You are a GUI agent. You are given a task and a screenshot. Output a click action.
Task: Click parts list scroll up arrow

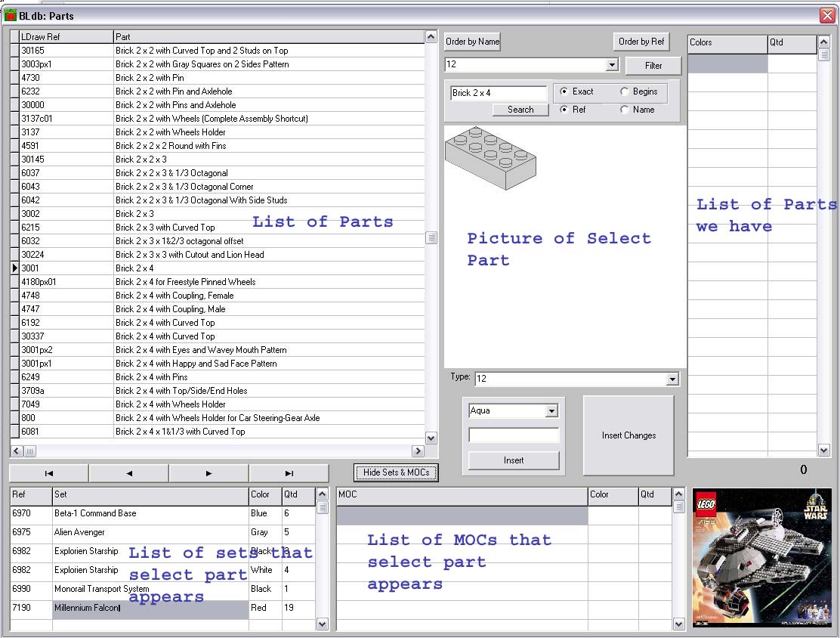coord(431,36)
